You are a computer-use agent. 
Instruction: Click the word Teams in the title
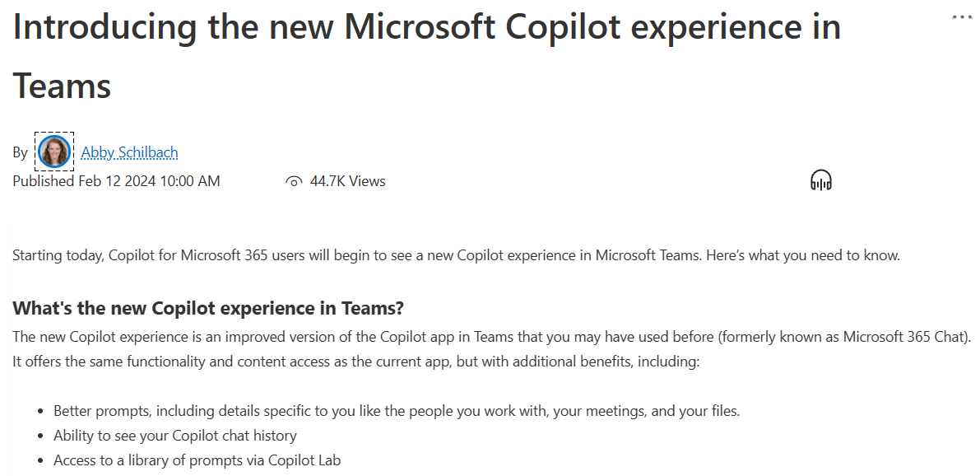point(62,86)
